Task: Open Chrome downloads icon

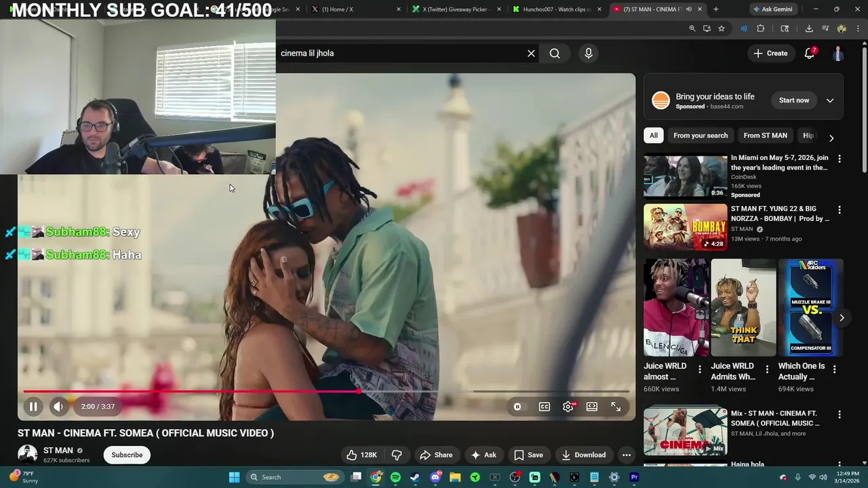Action: pyautogui.click(x=809, y=28)
